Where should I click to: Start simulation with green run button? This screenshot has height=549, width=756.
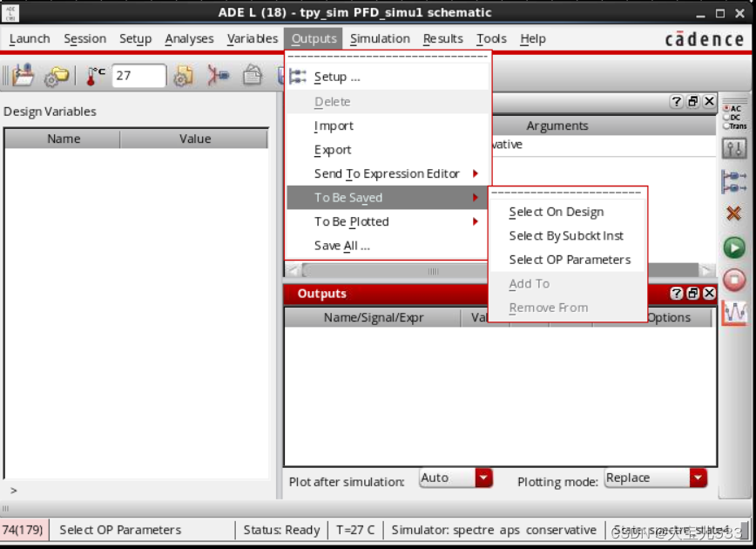pyautogui.click(x=734, y=247)
